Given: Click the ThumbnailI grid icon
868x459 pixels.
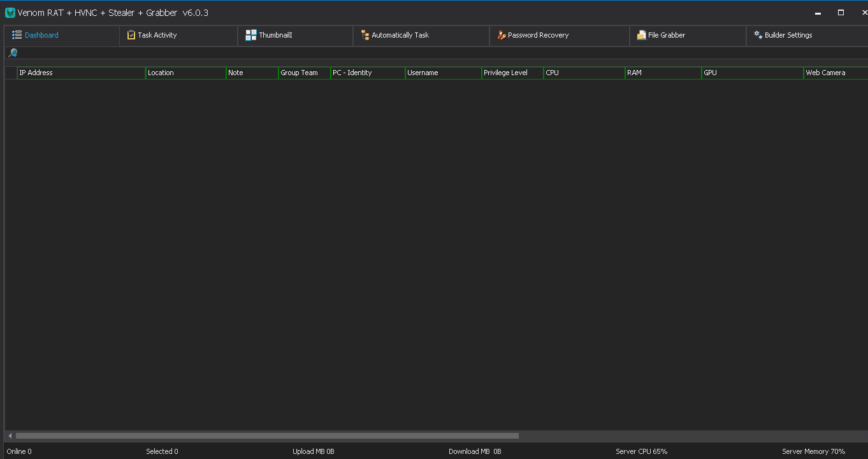Looking at the screenshot, I should [x=251, y=35].
